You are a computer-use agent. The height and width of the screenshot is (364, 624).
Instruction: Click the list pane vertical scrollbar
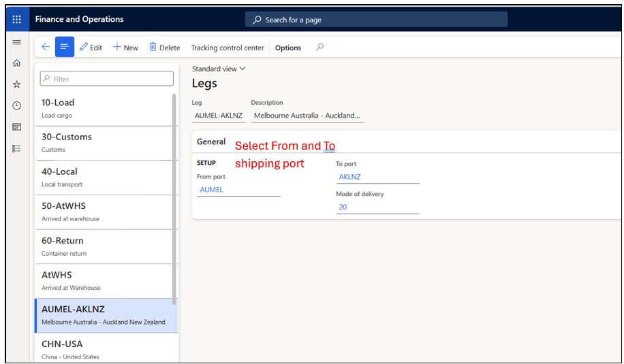click(x=174, y=199)
